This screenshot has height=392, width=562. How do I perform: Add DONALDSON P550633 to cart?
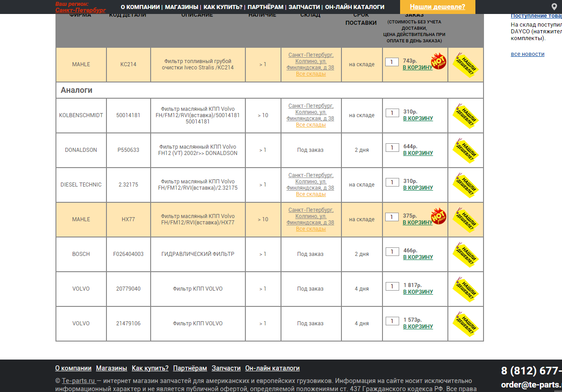point(418,153)
